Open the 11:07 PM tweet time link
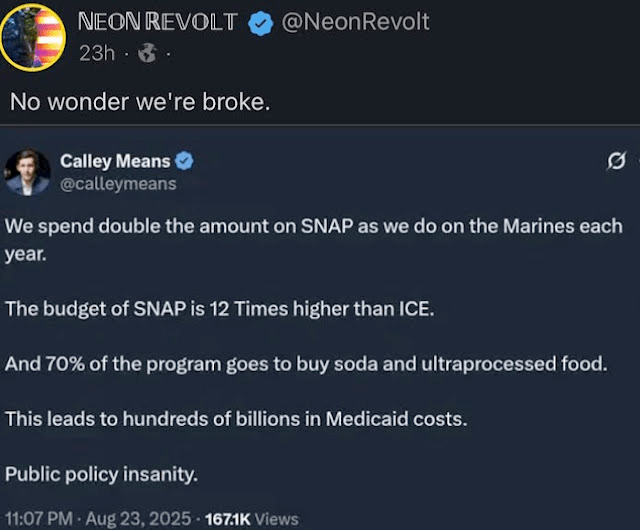640x530 pixels. 38,518
